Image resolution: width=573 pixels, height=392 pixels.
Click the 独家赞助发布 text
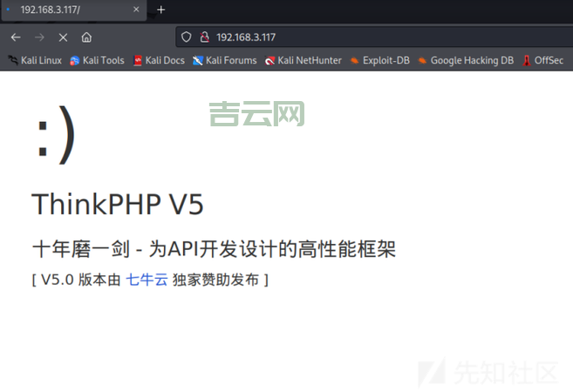[215, 280]
